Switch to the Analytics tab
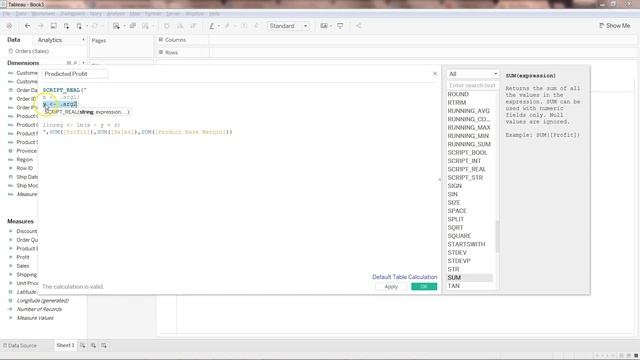The height and width of the screenshot is (360, 640). click(50, 40)
